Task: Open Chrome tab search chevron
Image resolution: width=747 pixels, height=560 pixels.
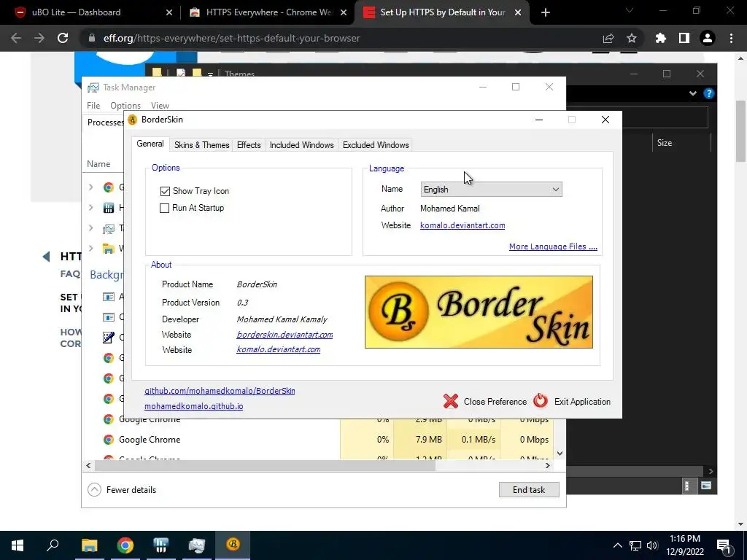Action: pos(630,10)
